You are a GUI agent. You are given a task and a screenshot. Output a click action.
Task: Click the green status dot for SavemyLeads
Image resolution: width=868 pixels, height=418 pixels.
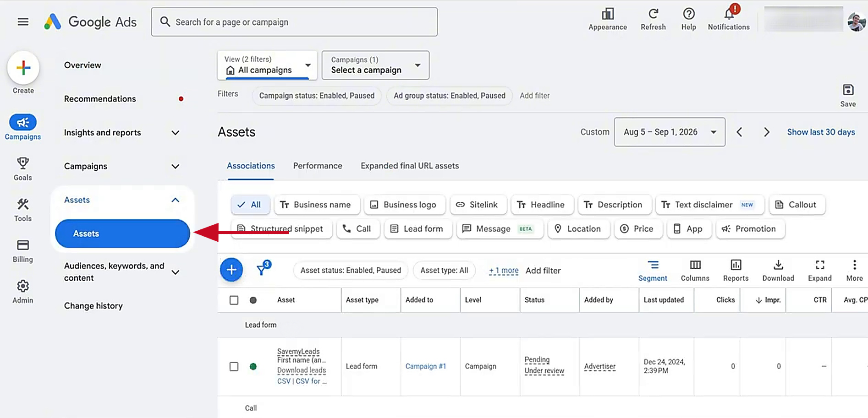click(x=253, y=366)
